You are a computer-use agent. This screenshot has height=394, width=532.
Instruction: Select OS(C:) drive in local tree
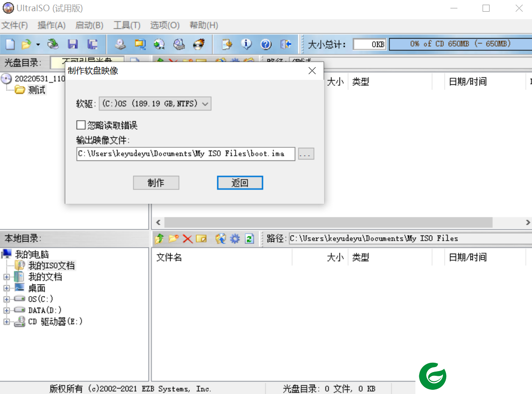click(x=41, y=299)
